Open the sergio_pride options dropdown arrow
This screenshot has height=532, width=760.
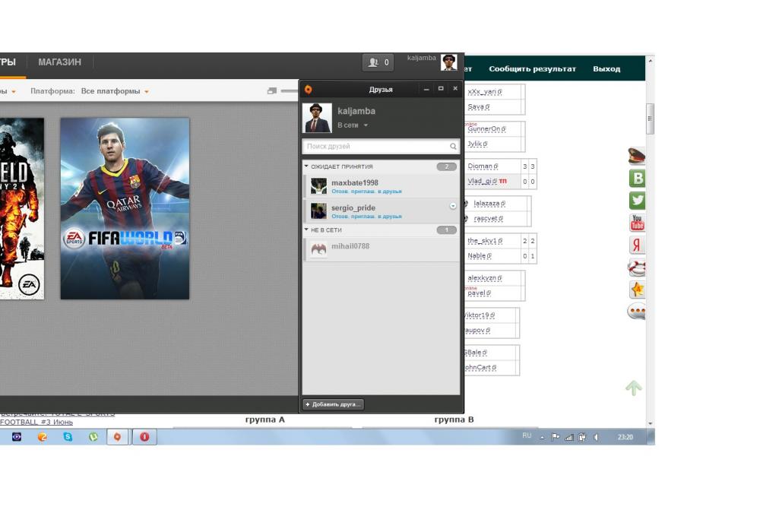[x=453, y=206]
